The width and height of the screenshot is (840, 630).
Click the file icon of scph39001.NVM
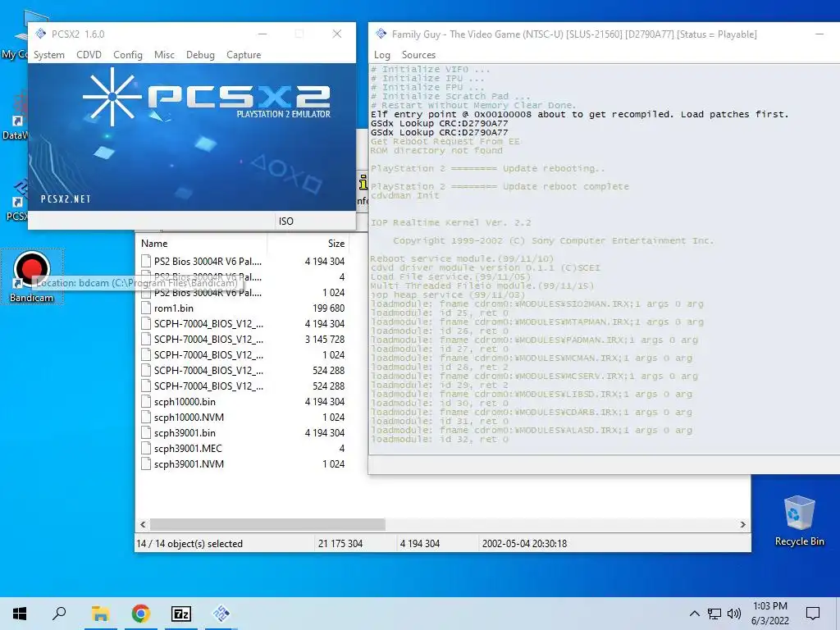pos(146,464)
